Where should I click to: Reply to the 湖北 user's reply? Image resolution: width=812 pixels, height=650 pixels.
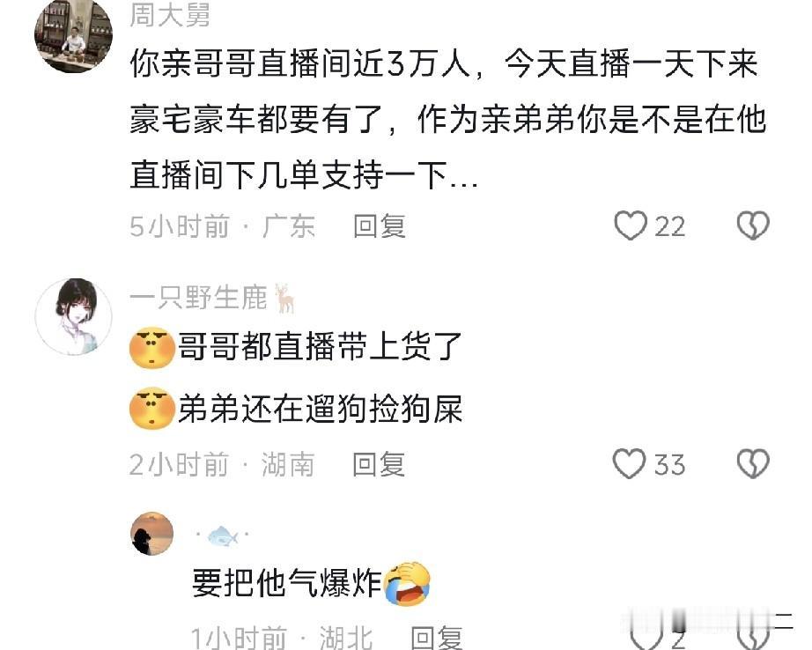[437, 638]
